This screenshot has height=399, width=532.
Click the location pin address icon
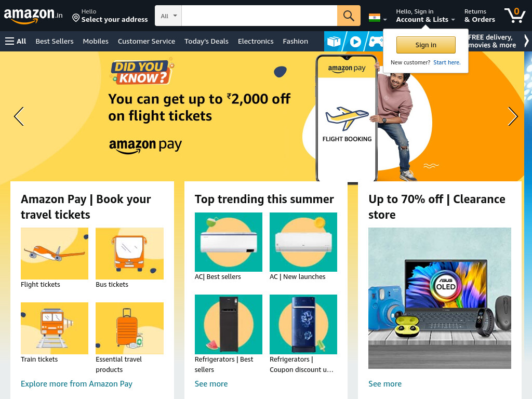click(x=76, y=18)
